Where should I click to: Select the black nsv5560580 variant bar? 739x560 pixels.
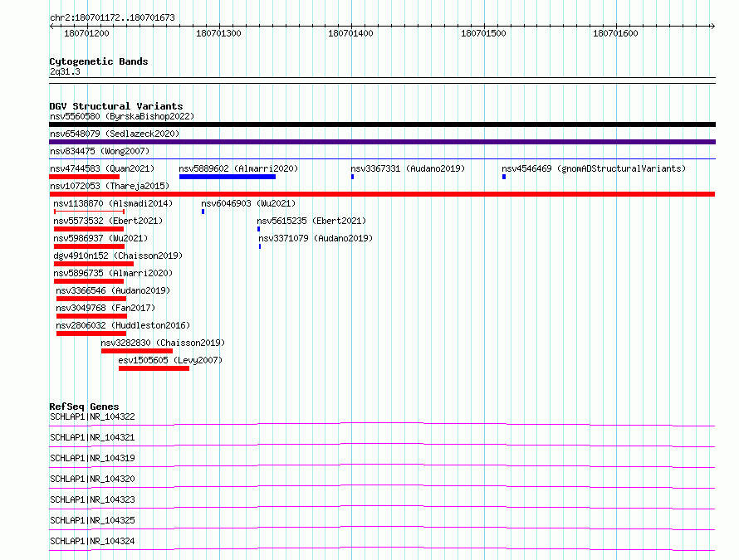coord(382,124)
